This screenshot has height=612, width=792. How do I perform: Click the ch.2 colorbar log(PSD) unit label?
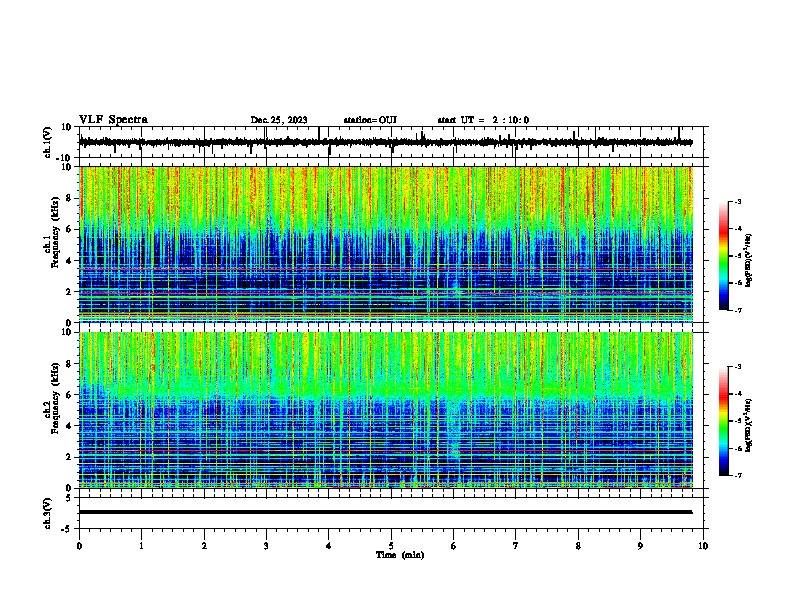749,426
